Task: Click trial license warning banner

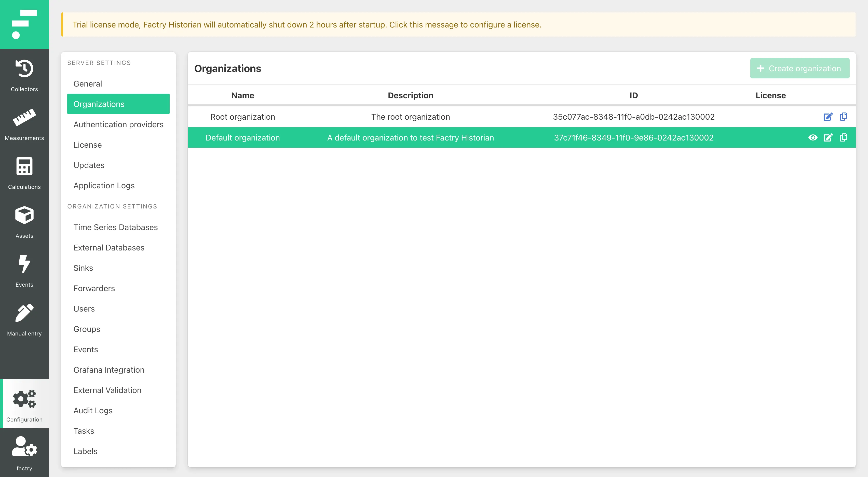Action: [458, 25]
